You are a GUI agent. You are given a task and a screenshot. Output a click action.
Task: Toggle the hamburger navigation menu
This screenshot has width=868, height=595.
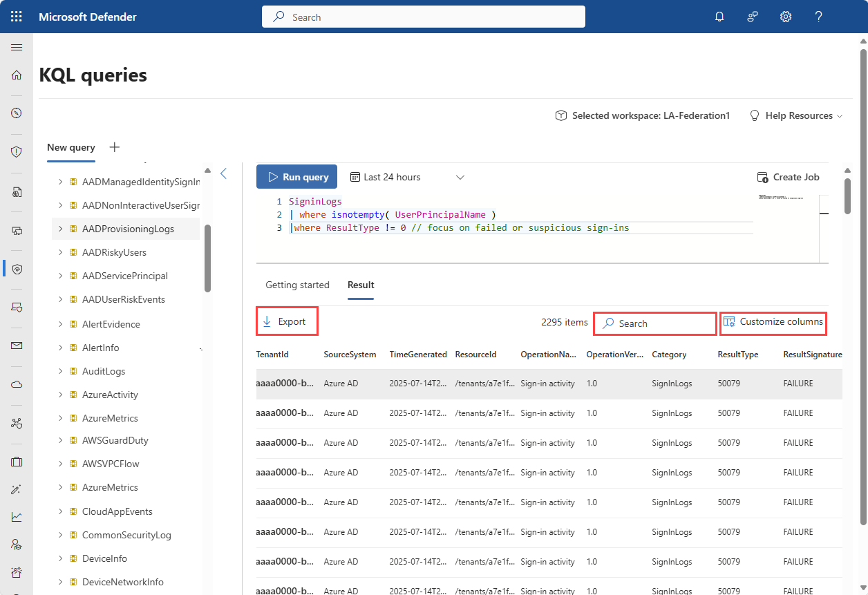(x=17, y=47)
